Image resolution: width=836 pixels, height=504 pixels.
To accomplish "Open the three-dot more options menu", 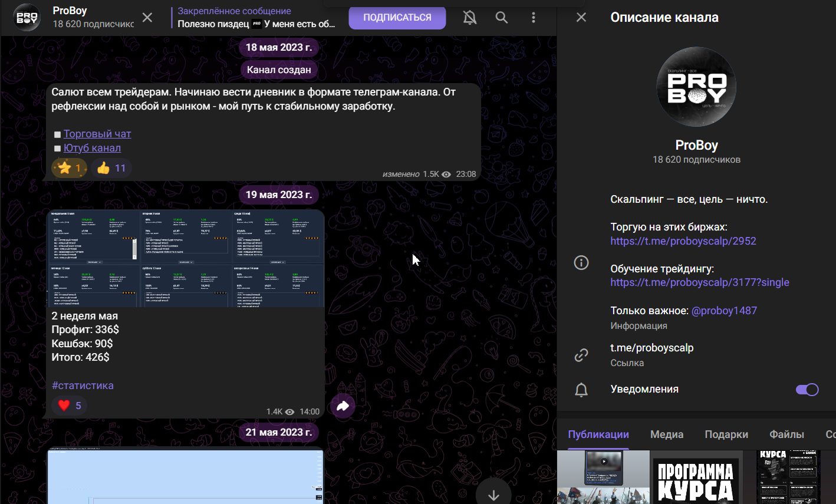I will pos(534,18).
